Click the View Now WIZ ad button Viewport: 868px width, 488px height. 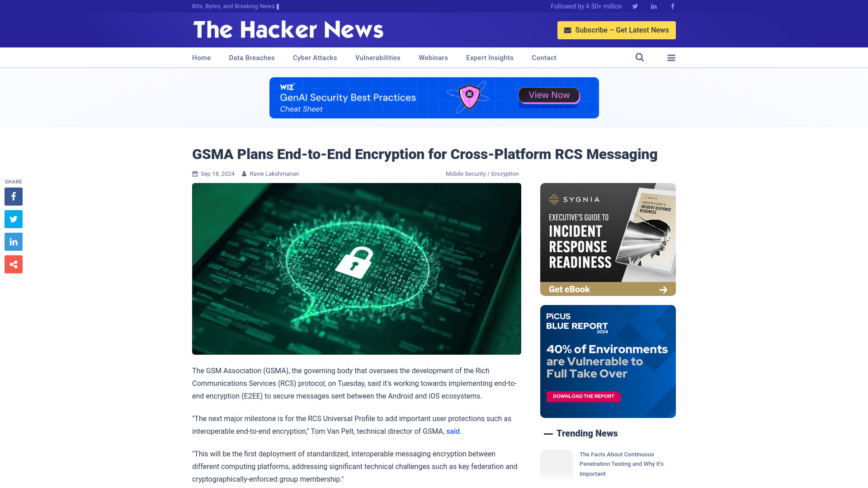548,95
